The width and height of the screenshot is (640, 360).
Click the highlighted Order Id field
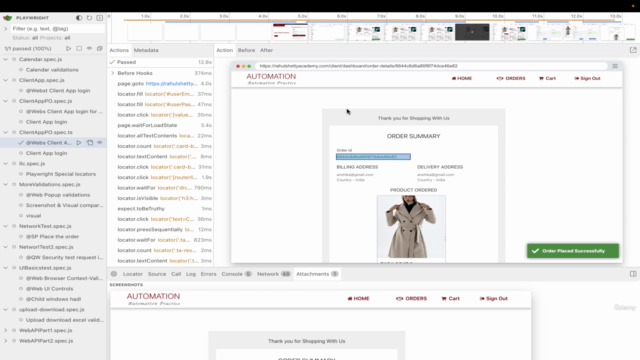pyautogui.click(x=373, y=157)
